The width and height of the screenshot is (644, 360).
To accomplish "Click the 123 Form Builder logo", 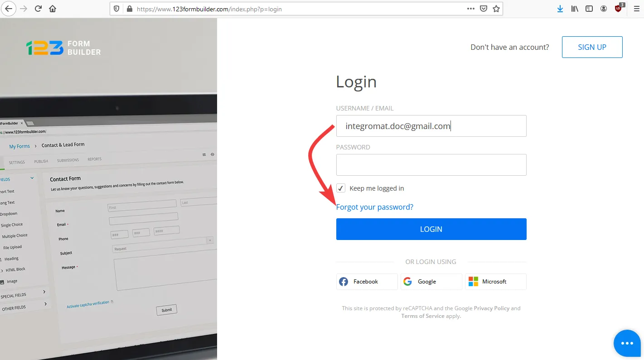I will [x=63, y=48].
